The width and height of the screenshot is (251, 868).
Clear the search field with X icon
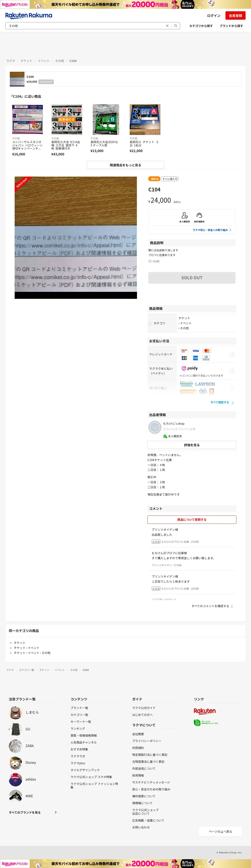[x=167, y=26]
